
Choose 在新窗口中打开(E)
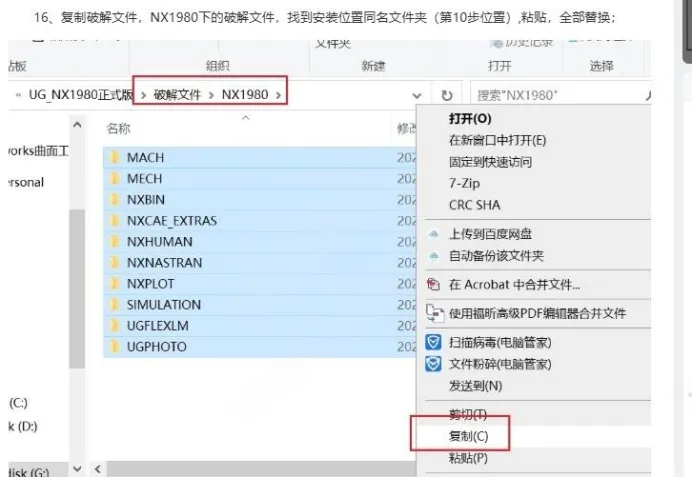point(497,140)
